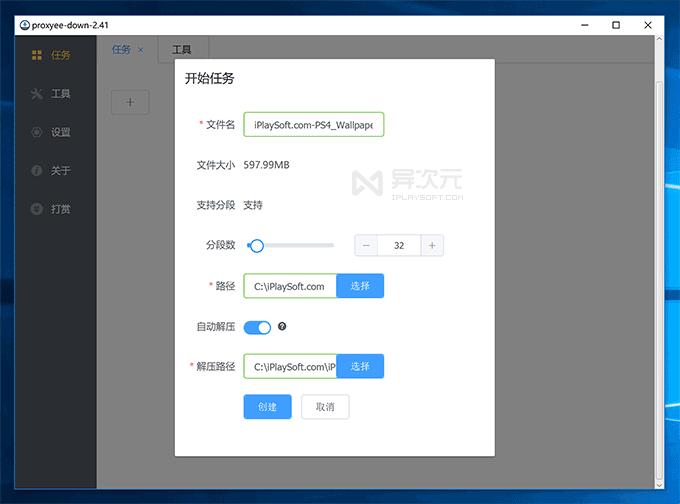Screen dimensions: 680x504
Task: Switch to the 任务 tab
Action: tap(121, 49)
